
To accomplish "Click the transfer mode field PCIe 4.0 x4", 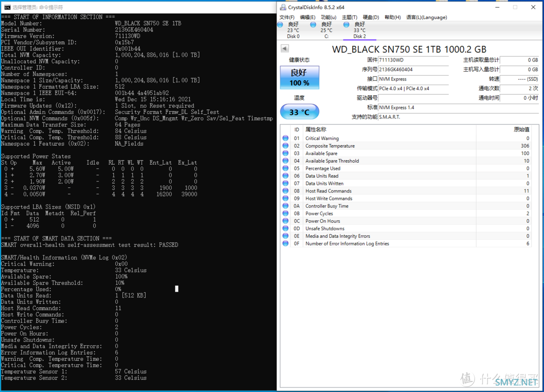I will pyautogui.click(x=413, y=89).
